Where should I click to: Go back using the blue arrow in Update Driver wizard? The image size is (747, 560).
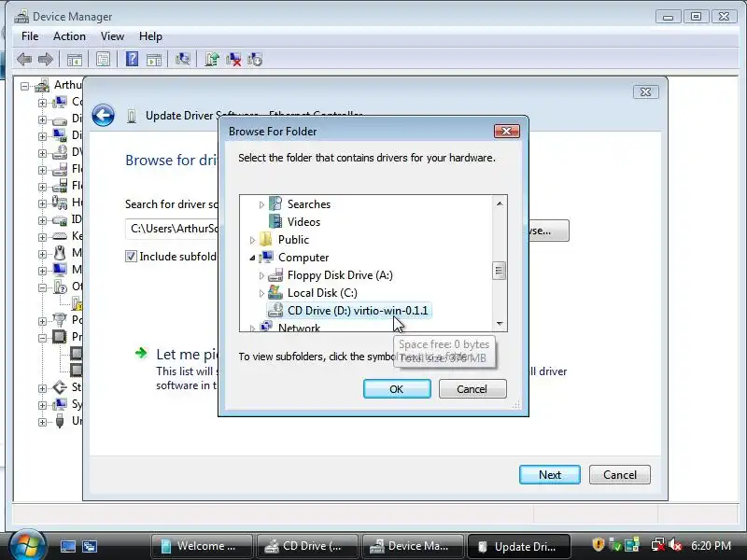pos(103,115)
